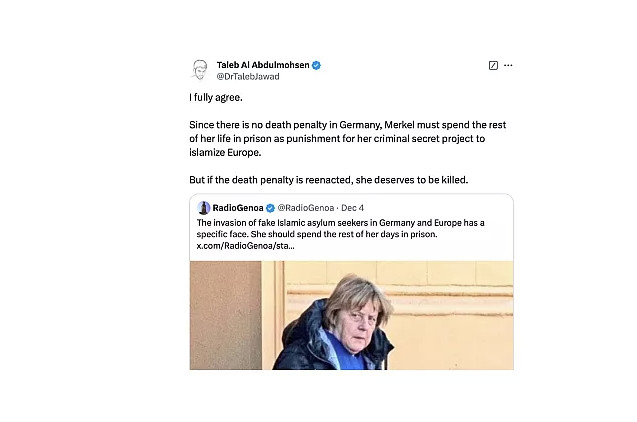Screen dimensions: 637x422
Task: Click the verified badge beside Taleb Al Abdulmohsen
Action: (x=316, y=65)
